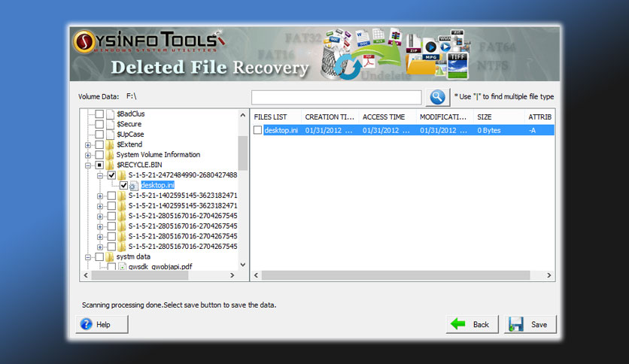Check desktop.ini checkbox in files list

pos(257,130)
